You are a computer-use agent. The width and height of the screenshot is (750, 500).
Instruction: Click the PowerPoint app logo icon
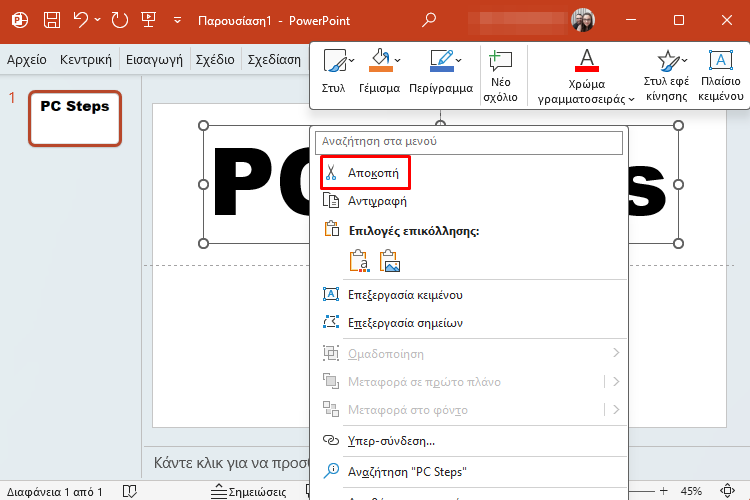(x=20, y=20)
